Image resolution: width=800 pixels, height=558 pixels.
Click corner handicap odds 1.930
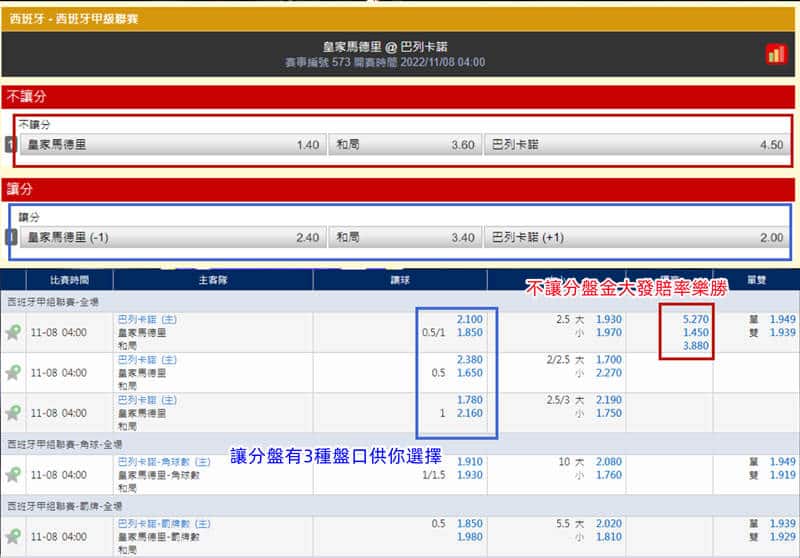pyautogui.click(x=469, y=475)
